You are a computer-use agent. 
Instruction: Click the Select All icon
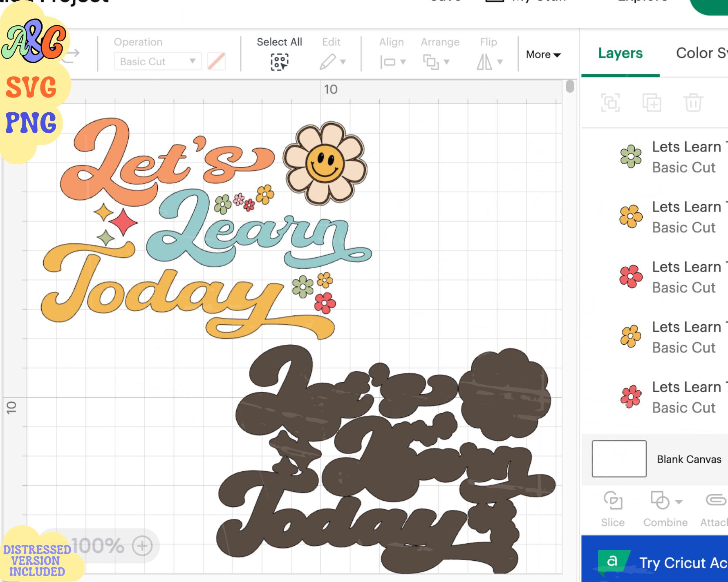coord(280,62)
